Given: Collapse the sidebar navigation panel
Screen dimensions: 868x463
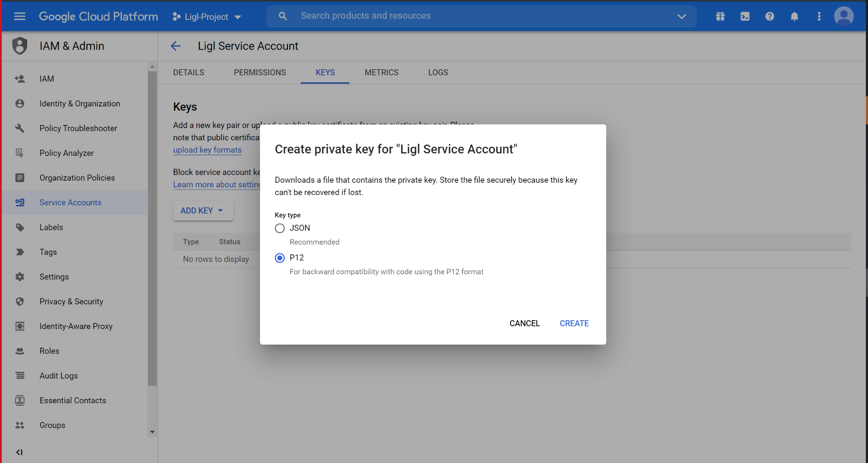Looking at the screenshot, I should [19, 452].
